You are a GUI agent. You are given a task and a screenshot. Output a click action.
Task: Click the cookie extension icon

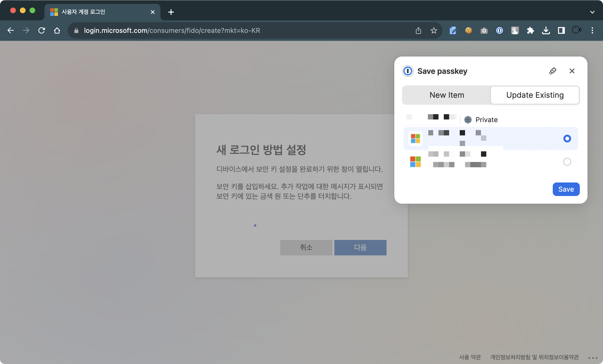pyautogui.click(x=468, y=31)
